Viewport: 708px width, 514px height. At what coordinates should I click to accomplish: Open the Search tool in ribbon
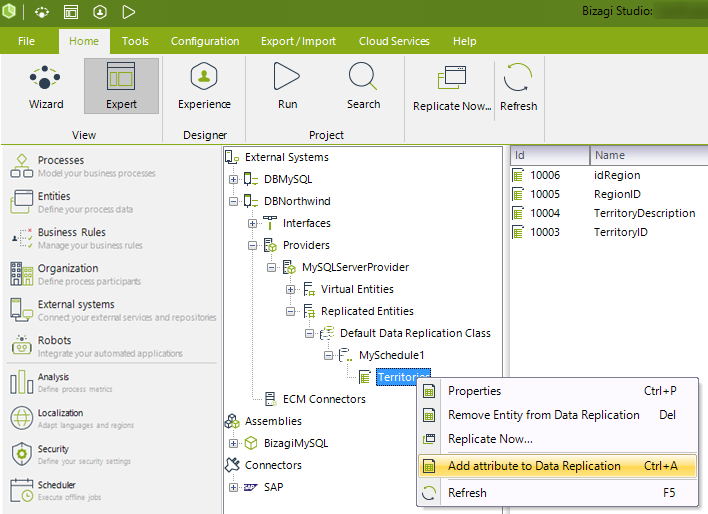(363, 86)
